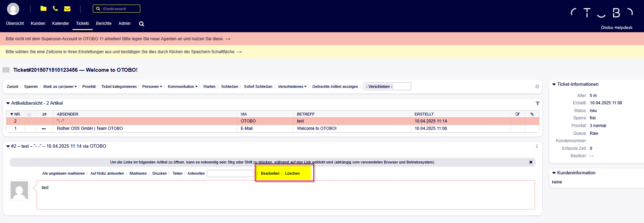This screenshot has width=644, height=223.
Task: Click the article filter funnel icon
Action: click(537, 103)
